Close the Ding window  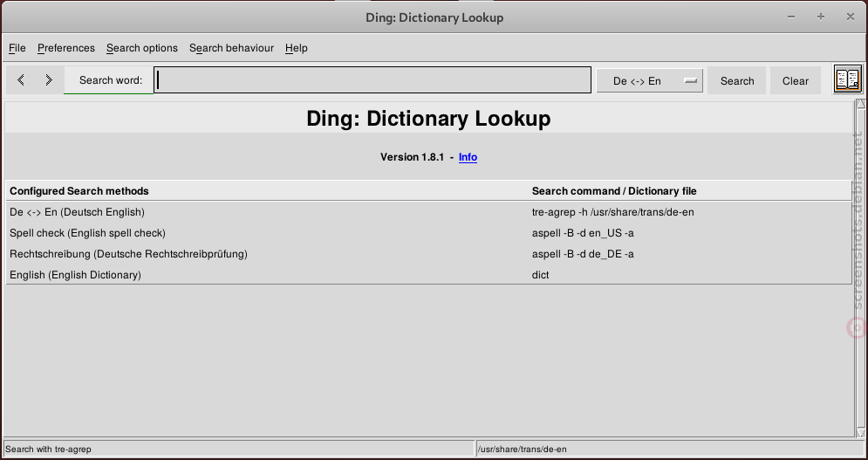(851, 17)
